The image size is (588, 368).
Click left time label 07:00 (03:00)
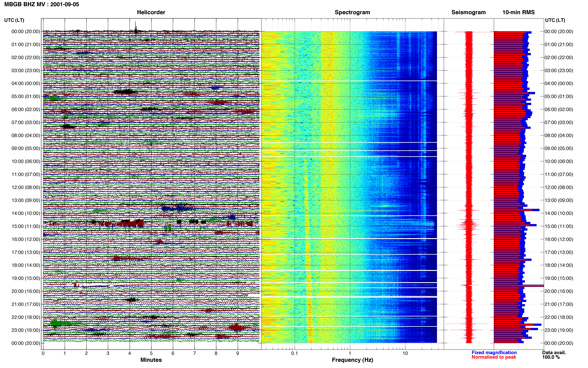[26, 122]
